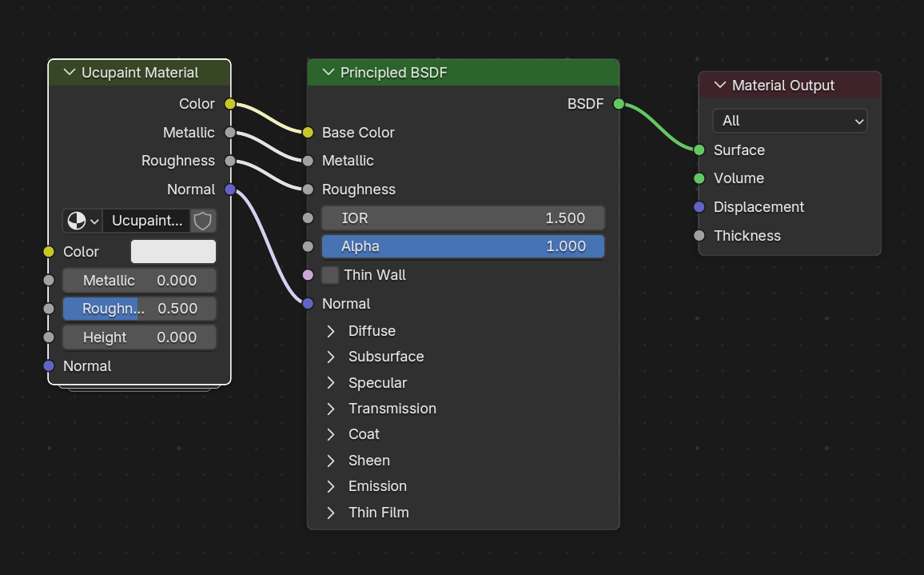Image resolution: width=924 pixels, height=575 pixels.
Task: Collapse the Principled BSDF node
Action: pyautogui.click(x=329, y=72)
